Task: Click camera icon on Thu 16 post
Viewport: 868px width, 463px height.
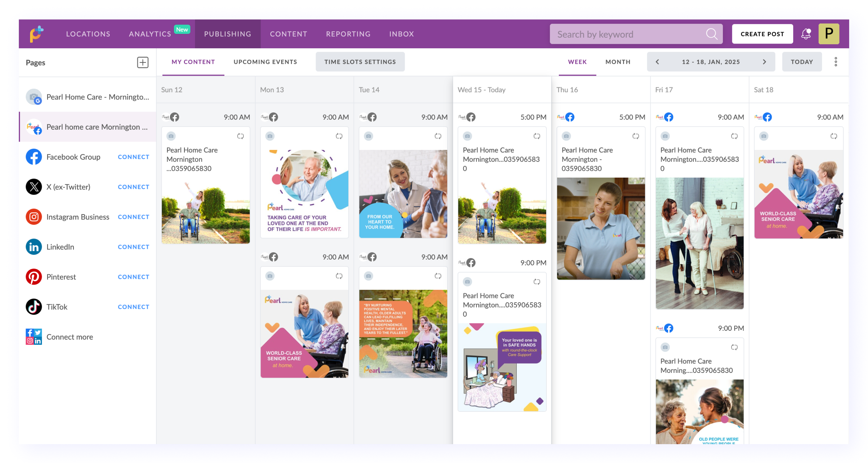Action: point(566,136)
